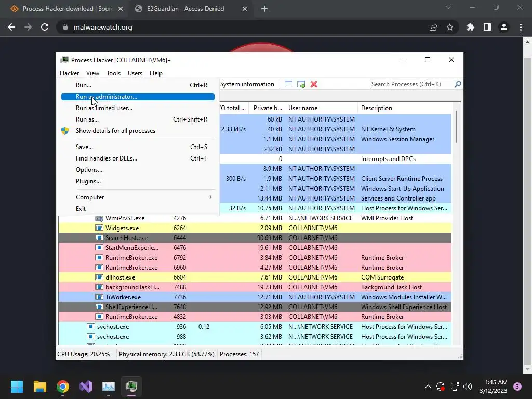Click the red X kill window icon
The height and width of the screenshot is (399, 532).
314,84
